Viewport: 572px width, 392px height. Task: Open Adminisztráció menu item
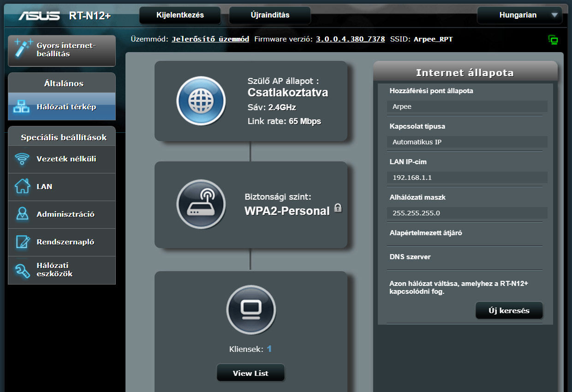(62, 214)
